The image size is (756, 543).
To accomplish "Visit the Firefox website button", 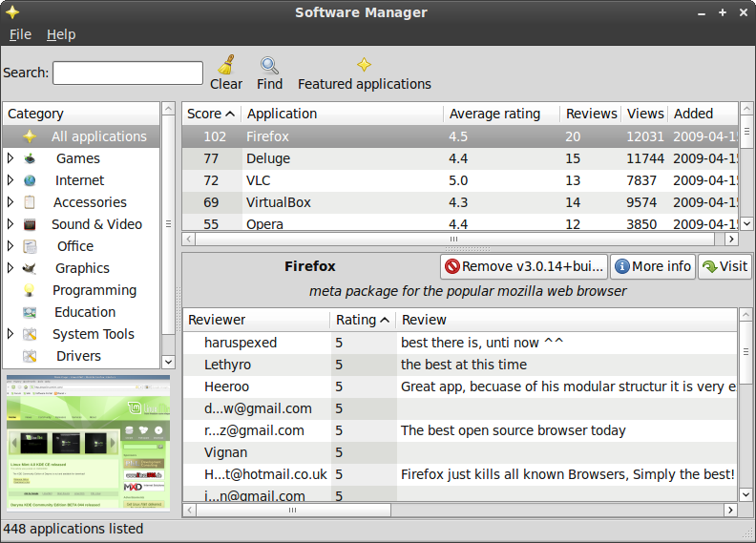I will click(724, 266).
